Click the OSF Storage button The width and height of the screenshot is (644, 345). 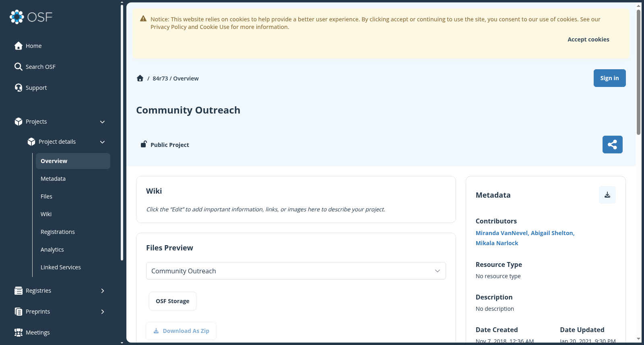pos(172,301)
